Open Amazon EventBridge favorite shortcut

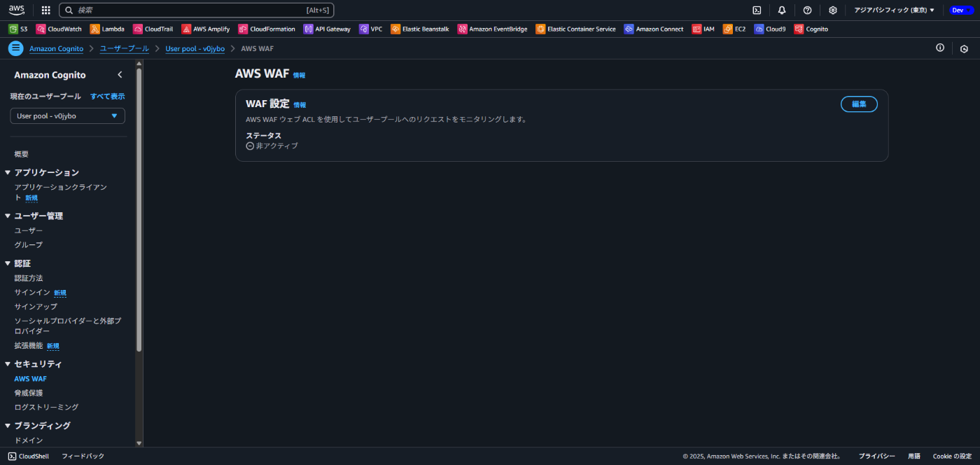[x=493, y=29]
